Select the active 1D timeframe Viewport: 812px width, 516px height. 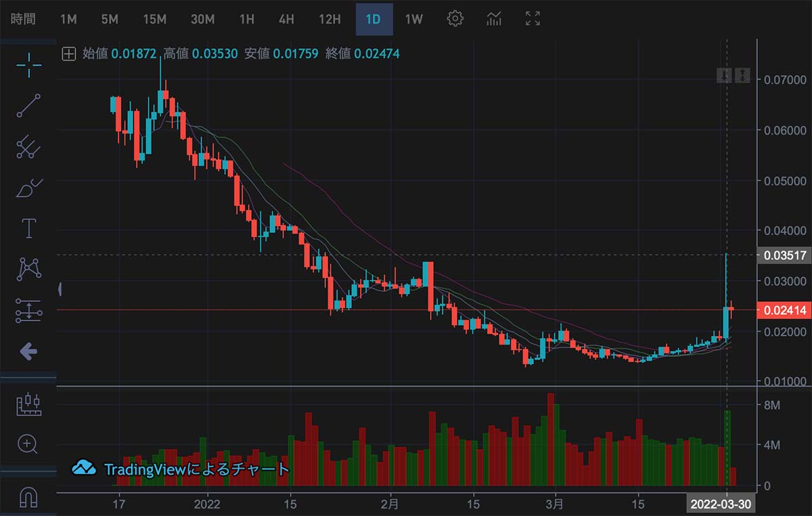coord(374,19)
